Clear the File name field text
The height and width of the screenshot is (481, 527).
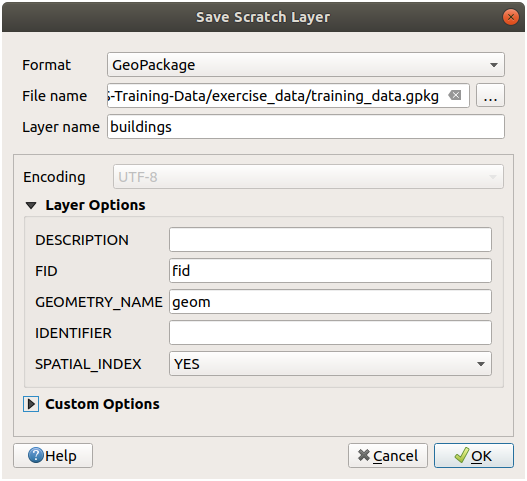coord(455,95)
